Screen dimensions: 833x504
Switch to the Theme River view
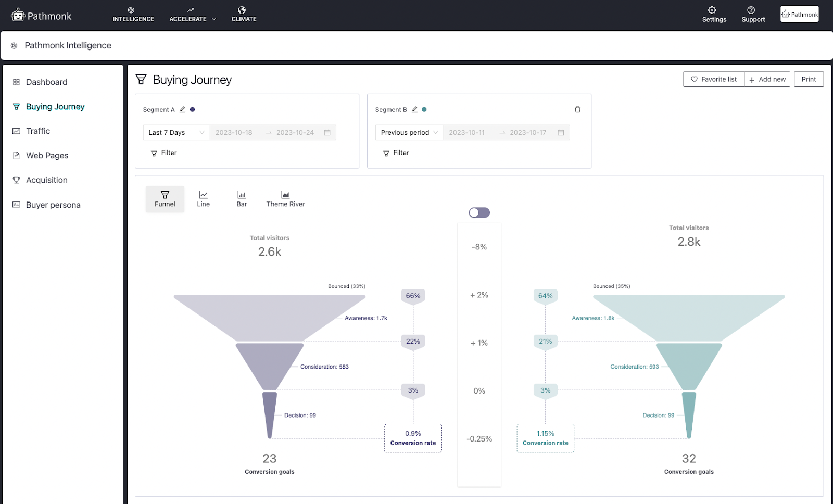285,199
